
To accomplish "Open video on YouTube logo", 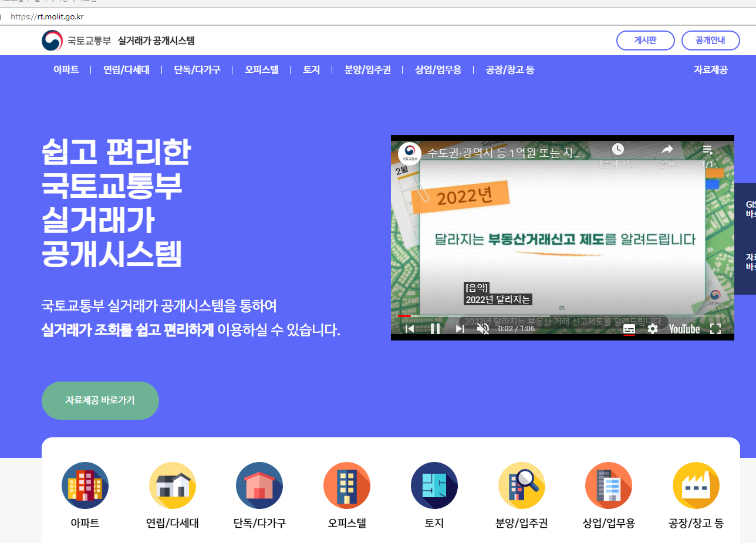I will click(684, 329).
